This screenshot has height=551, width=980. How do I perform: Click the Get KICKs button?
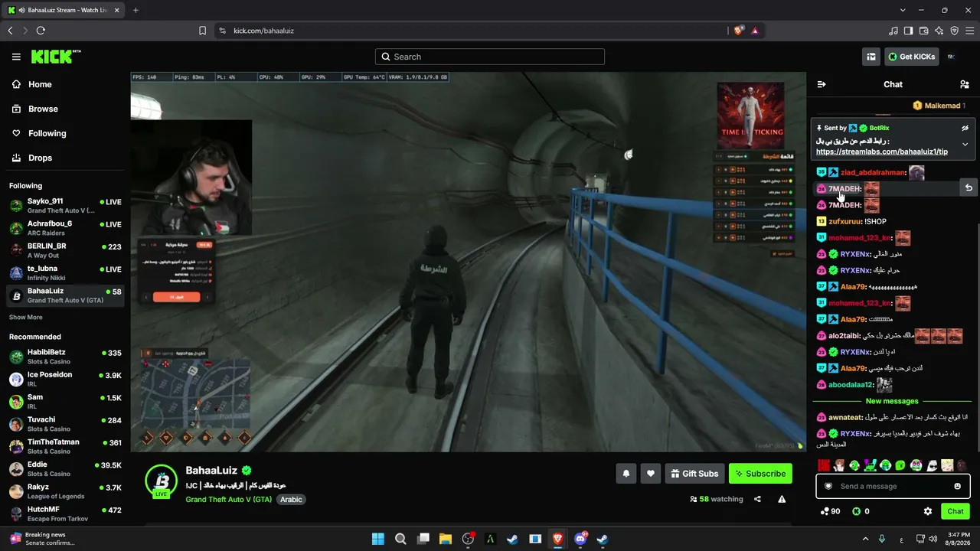point(911,57)
